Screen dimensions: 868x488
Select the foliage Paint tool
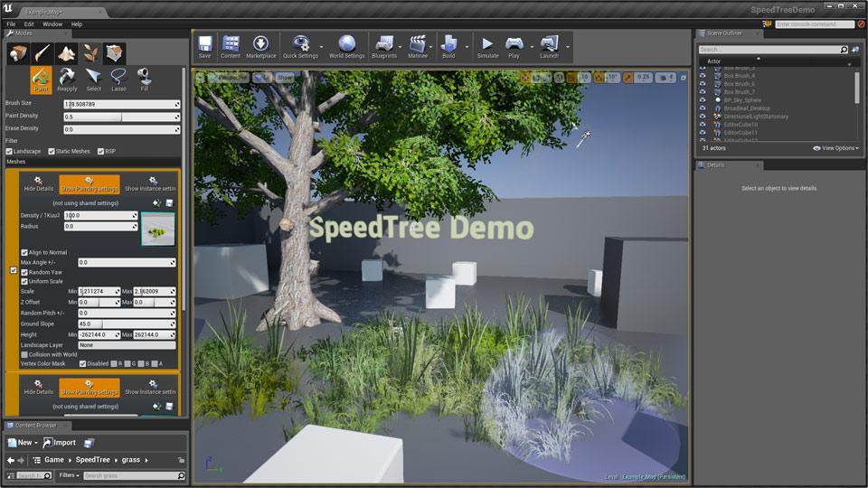(x=41, y=80)
